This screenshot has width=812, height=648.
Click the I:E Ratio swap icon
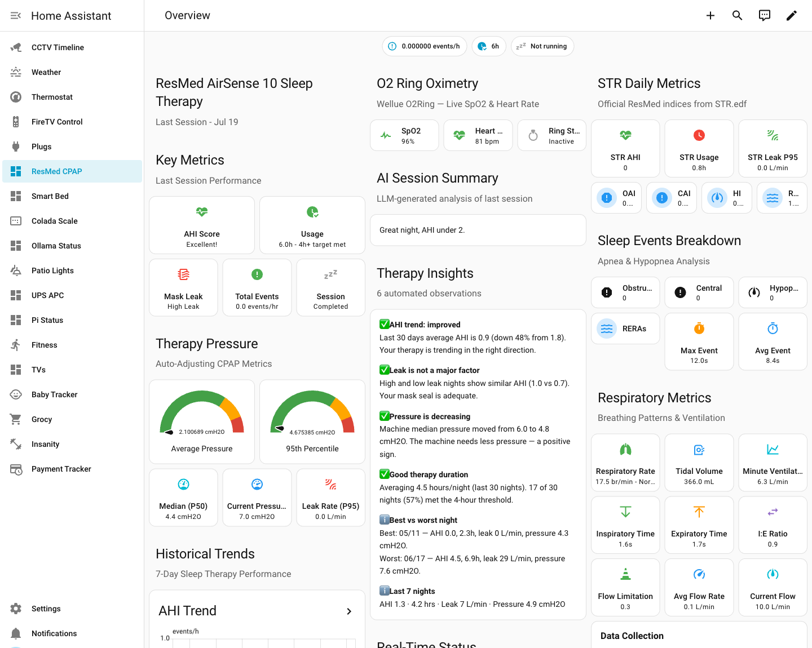pos(773,512)
